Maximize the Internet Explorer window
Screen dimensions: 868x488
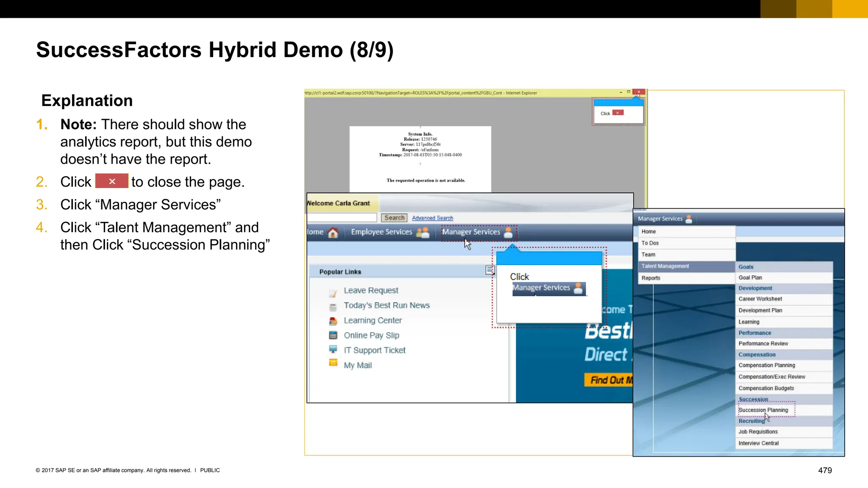pyautogui.click(x=629, y=92)
